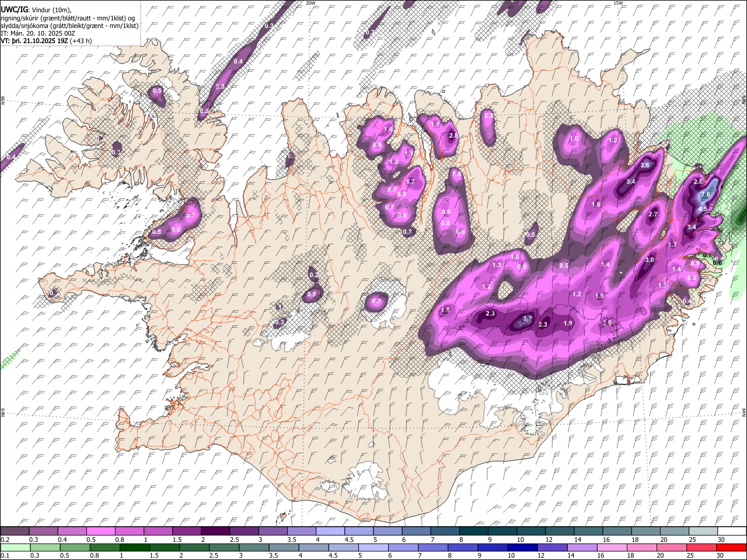Click the bright red swatch ending the lower legend
This screenshot has height=560, width=747.
(x=731, y=547)
